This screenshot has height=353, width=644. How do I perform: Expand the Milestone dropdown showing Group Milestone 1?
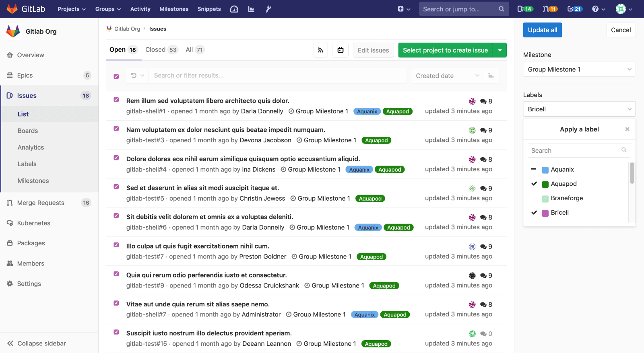click(x=579, y=69)
